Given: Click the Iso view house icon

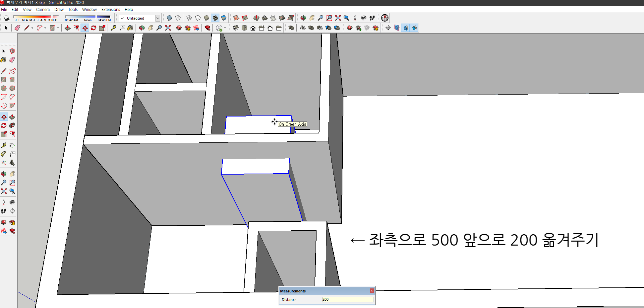Looking at the screenshot, I should click(236, 28).
